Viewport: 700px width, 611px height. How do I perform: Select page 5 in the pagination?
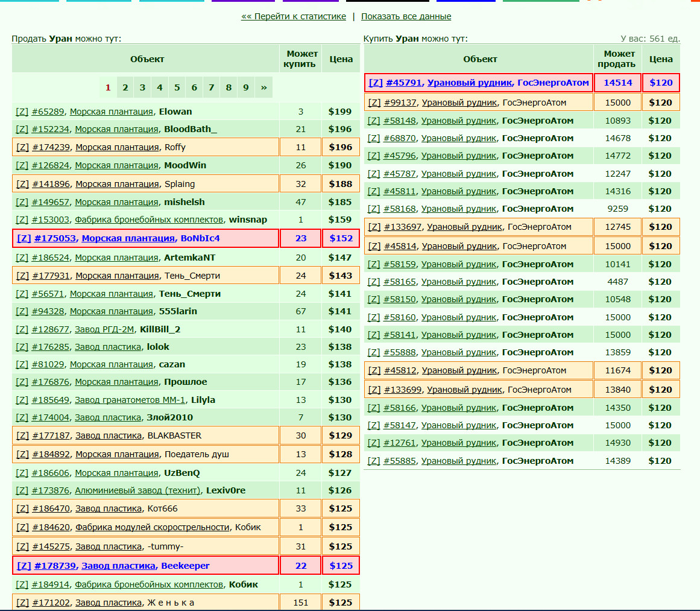click(x=177, y=87)
